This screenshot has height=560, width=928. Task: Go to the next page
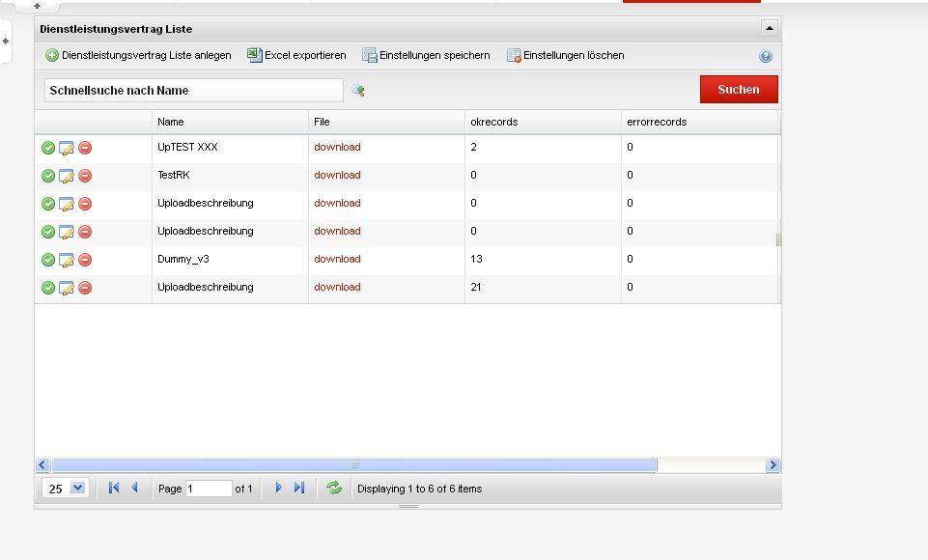click(278, 488)
